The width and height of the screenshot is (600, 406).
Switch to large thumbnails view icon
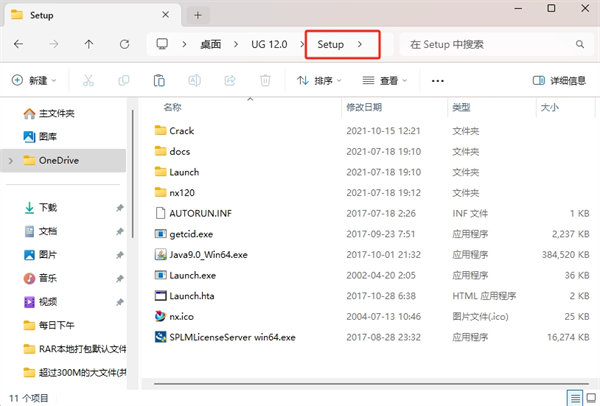(589, 396)
